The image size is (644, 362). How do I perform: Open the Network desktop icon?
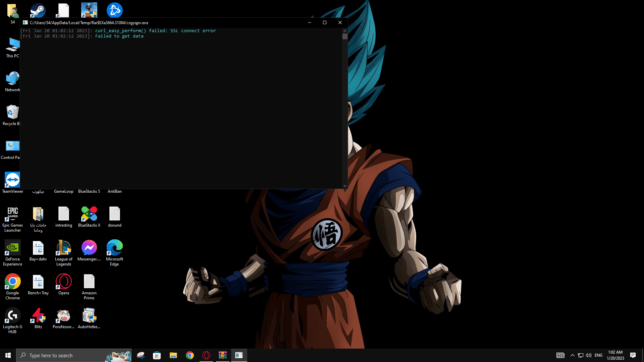click(13, 81)
